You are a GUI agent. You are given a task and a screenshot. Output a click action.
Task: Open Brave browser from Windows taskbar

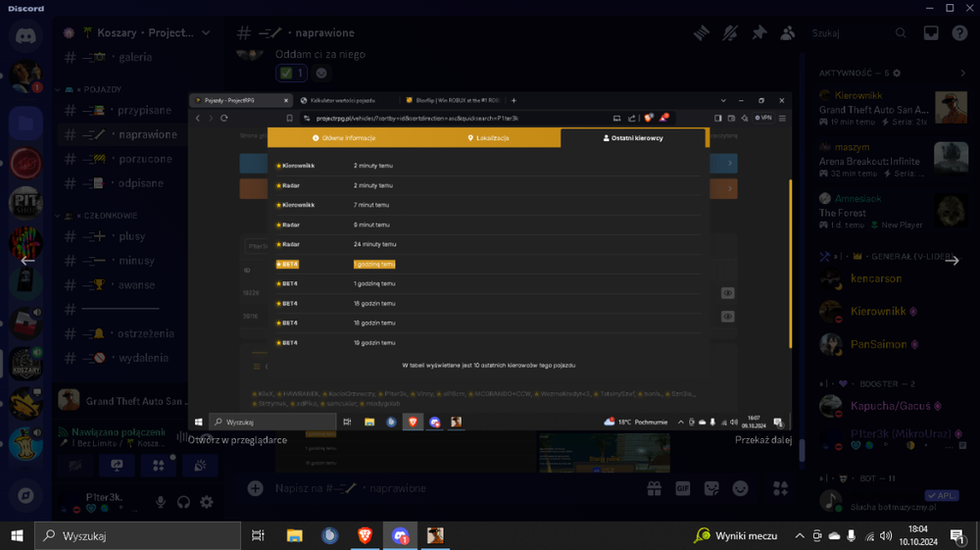(x=365, y=535)
